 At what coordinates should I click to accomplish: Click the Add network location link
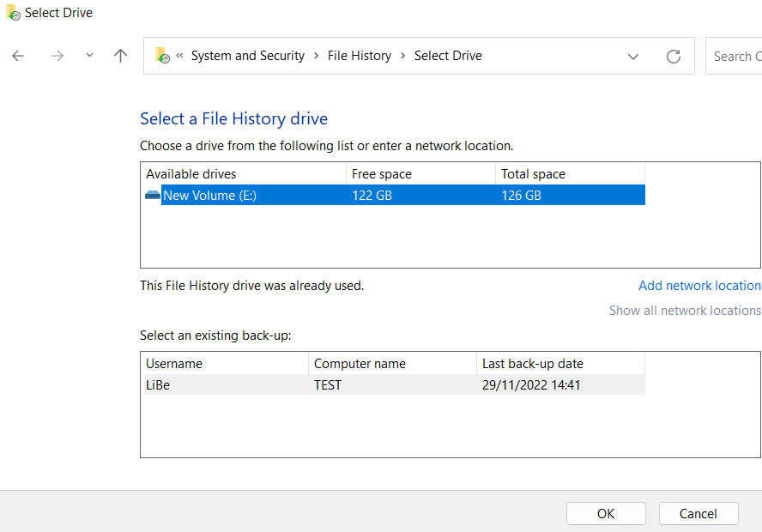tap(698, 286)
